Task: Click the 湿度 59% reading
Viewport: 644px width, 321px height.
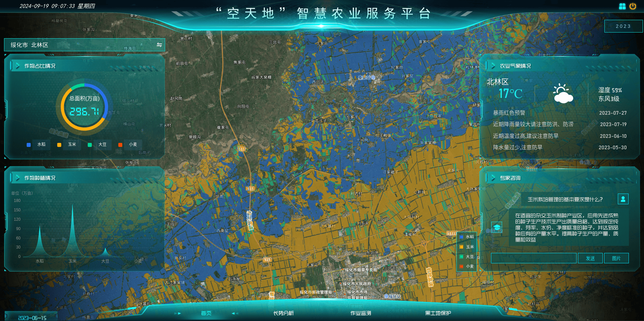Action: tap(610, 90)
